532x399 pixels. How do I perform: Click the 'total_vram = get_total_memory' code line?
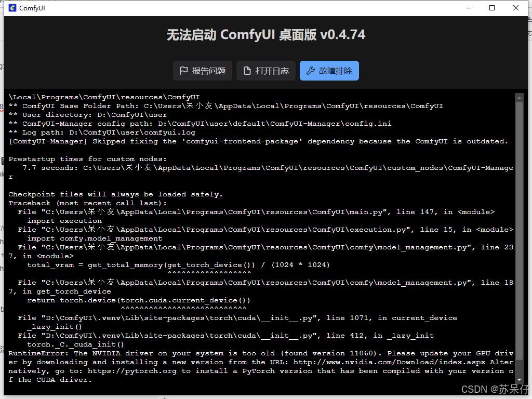click(178, 264)
